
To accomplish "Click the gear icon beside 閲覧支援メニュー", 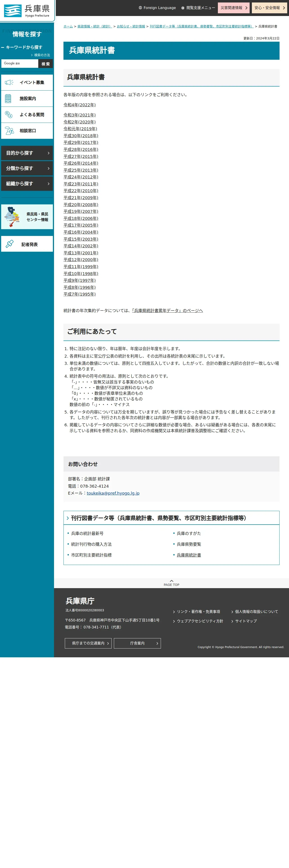I will click(183, 8).
